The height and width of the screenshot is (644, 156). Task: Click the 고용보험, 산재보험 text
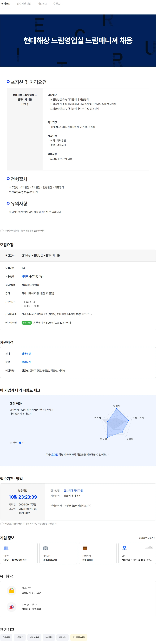click(31, 593)
